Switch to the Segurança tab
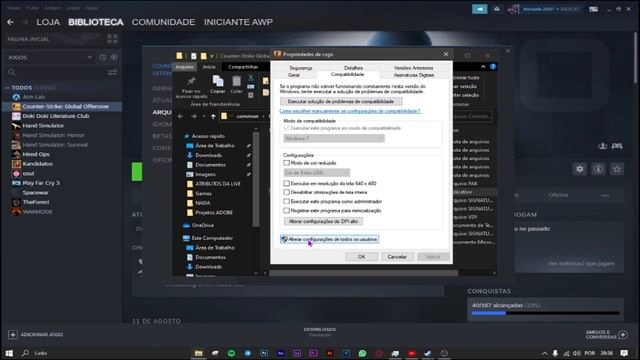The image size is (640, 360). 301,68
